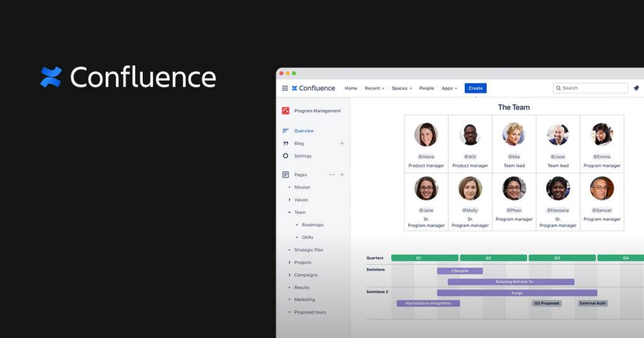This screenshot has height=338, width=644.
Task: Click the Blog quote icon
Action: click(x=286, y=144)
